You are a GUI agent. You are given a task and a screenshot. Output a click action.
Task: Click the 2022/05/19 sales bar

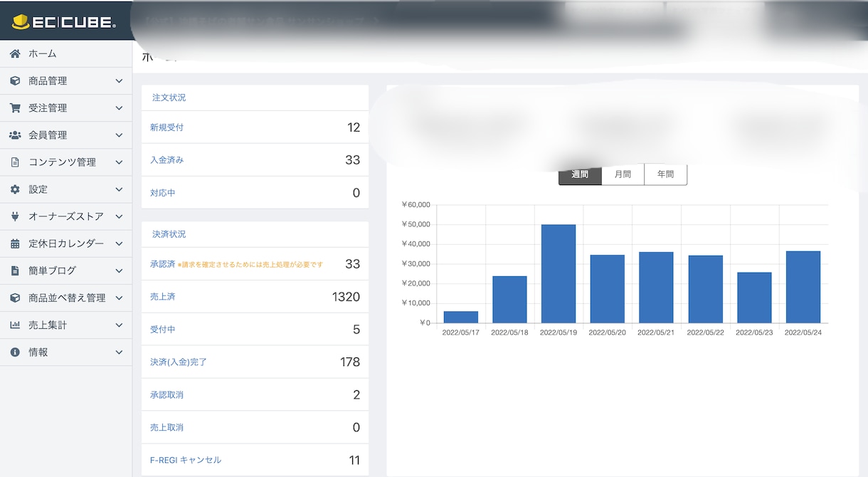(559, 274)
